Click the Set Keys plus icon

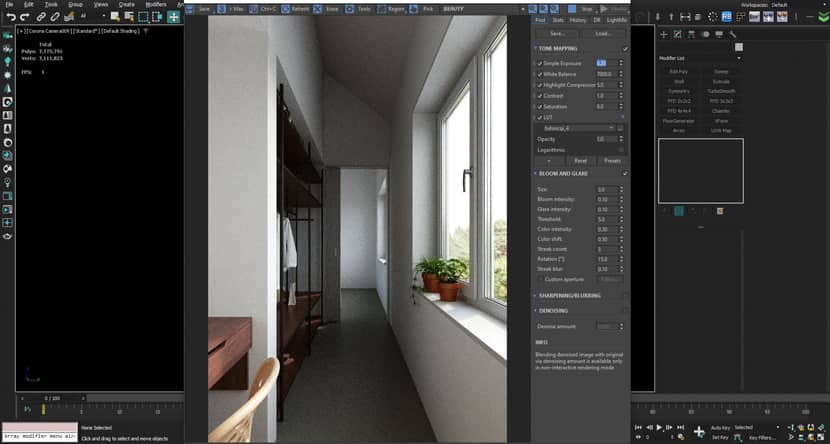coord(699,431)
